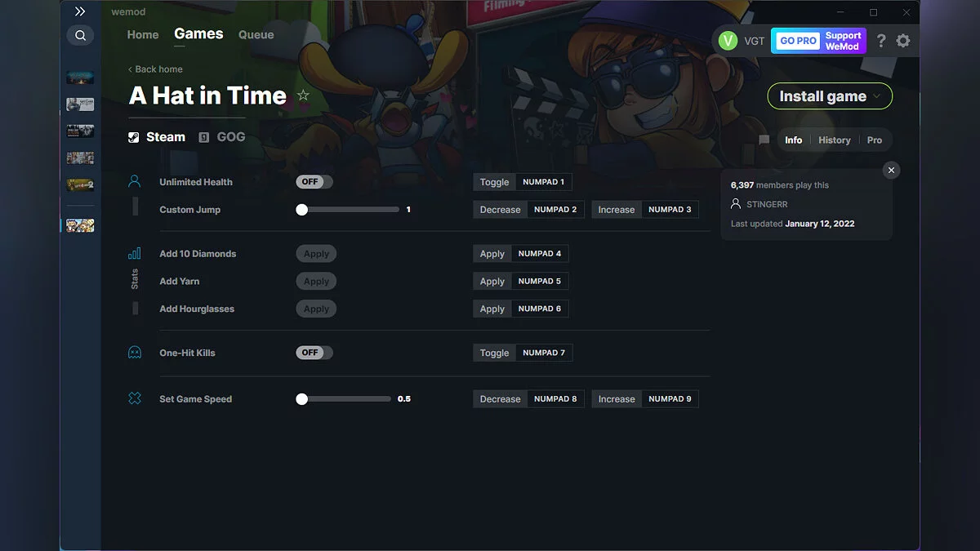This screenshot has height=551, width=980.
Task: Open the Stats category via its bar-chart icon
Action: pos(134,254)
